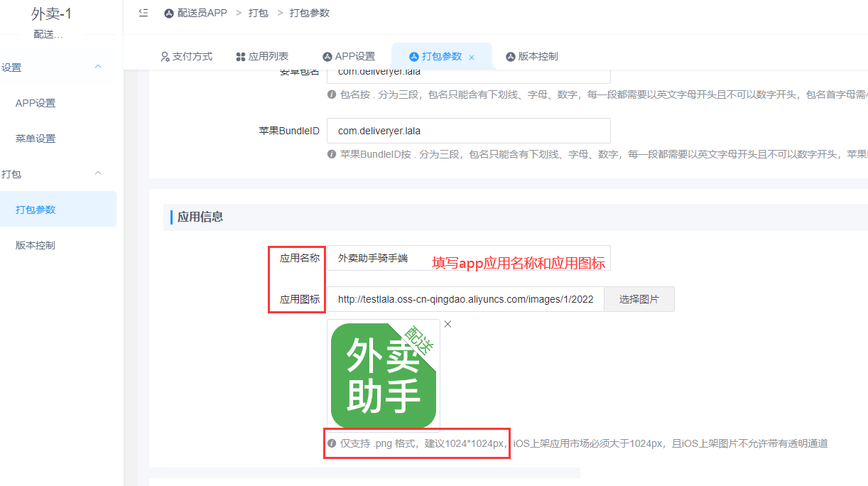Viewport: 868px width, 486px height.
Task: Switch to the 版本控制 tab
Action: pos(532,57)
